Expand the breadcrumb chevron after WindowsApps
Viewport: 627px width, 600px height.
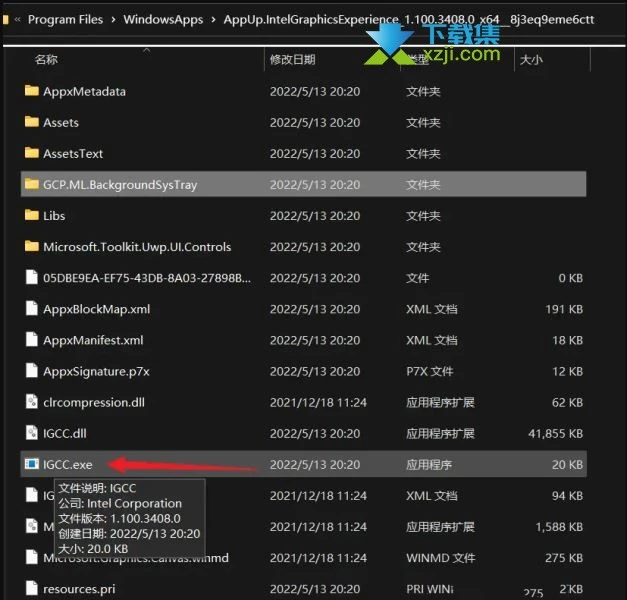214,19
